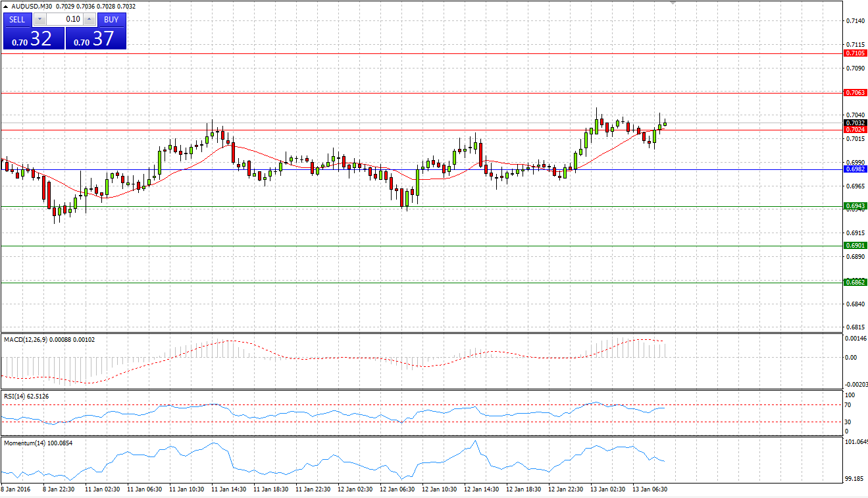
Task: Click the MACD 0.00146 scale value
Action: pos(856,339)
